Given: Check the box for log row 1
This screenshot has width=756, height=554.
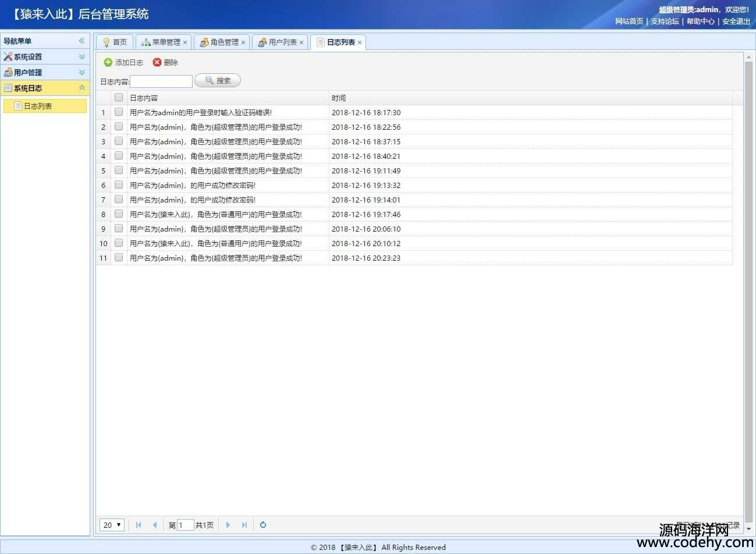Looking at the screenshot, I should point(119,112).
